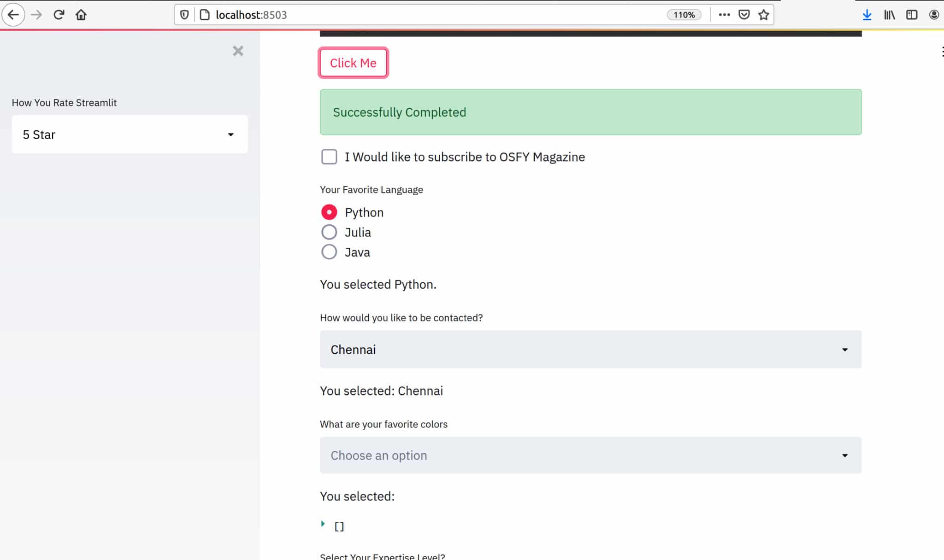Reload the page with refresh icon
Viewport: 944px width, 560px height.
tap(59, 15)
